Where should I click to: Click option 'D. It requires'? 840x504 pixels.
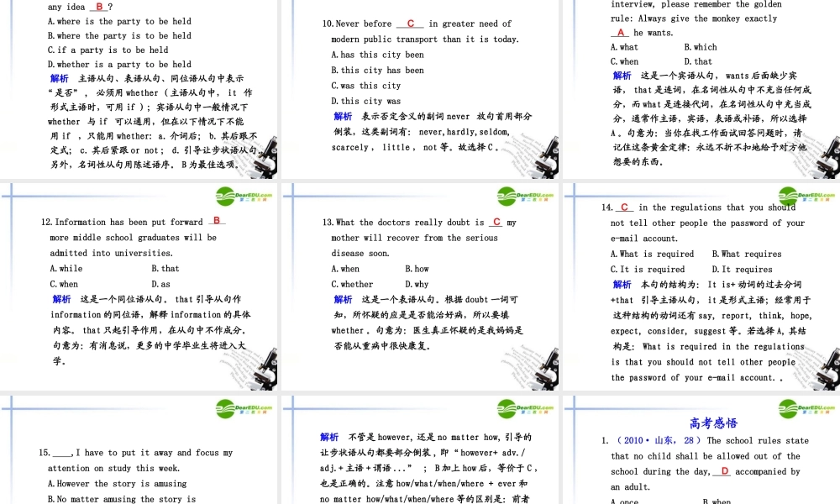click(742, 270)
